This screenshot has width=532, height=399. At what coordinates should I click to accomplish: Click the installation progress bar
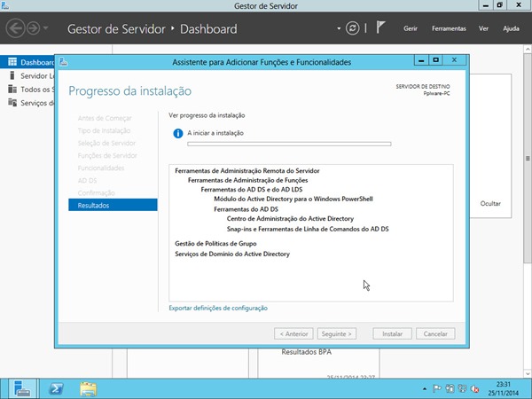[289, 144]
